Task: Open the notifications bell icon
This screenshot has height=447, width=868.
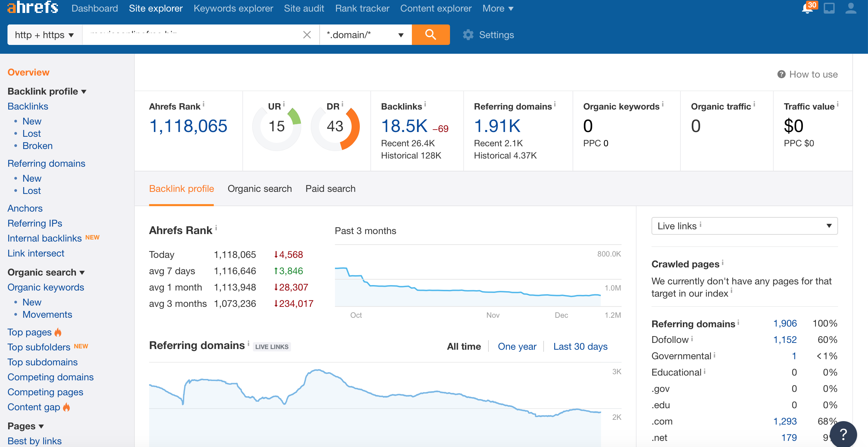Action: click(x=807, y=9)
